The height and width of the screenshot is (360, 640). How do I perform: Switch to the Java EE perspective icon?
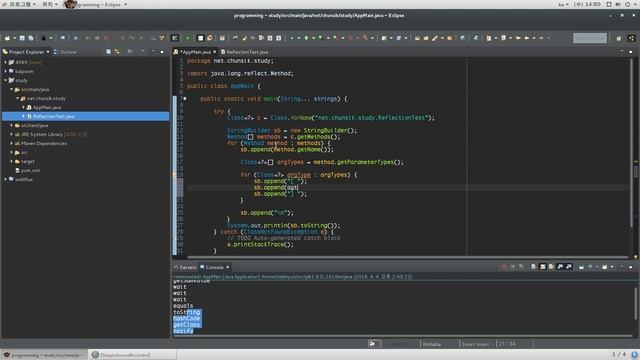pos(631,38)
